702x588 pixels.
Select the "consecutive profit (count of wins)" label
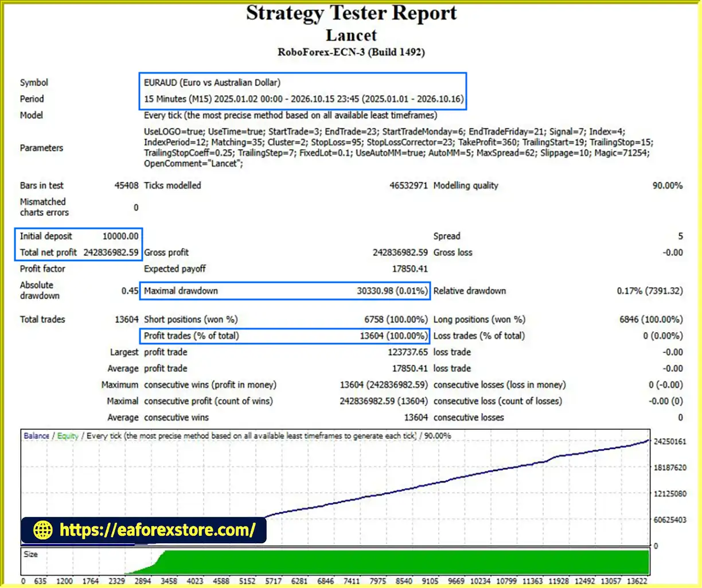[208, 401]
